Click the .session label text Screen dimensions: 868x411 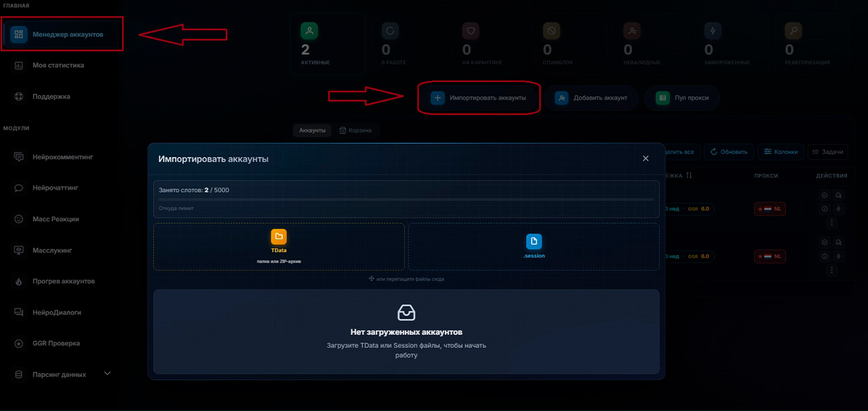(534, 256)
